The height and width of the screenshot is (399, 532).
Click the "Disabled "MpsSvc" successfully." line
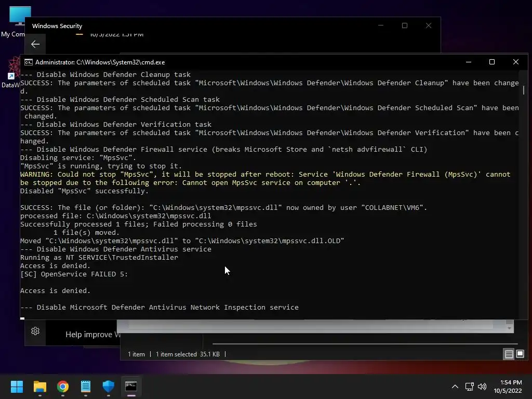point(85,191)
